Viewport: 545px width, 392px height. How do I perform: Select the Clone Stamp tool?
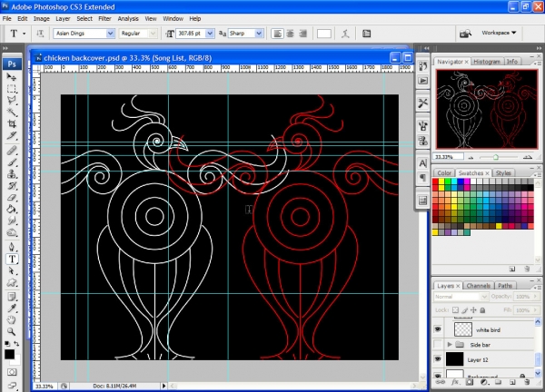tap(12, 173)
